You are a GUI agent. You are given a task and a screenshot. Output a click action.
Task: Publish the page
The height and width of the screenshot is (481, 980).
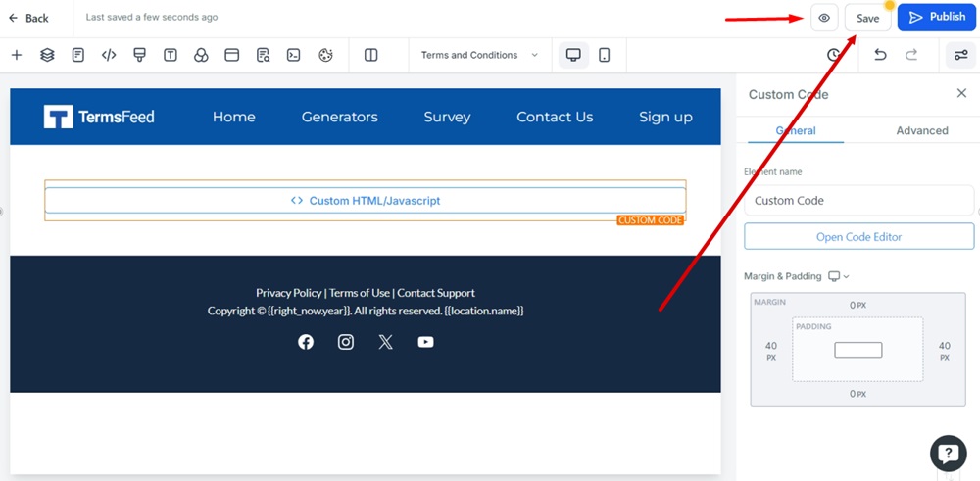(937, 17)
